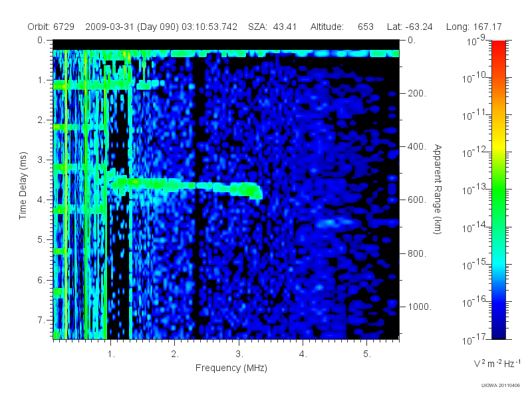The image size is (532, 399).
Task: Click the 'Apparent Range (km)' axis label
Action: (x=438, y=189)
